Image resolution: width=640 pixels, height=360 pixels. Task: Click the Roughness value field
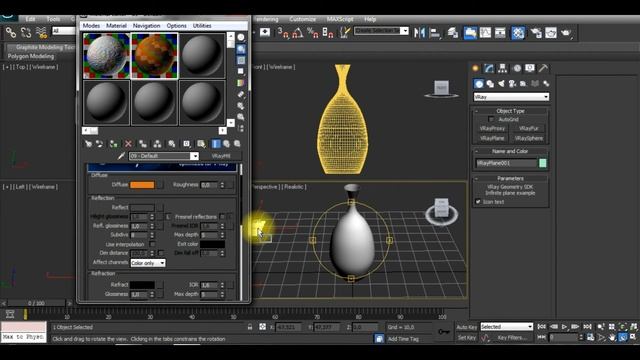tap(210, 185)
